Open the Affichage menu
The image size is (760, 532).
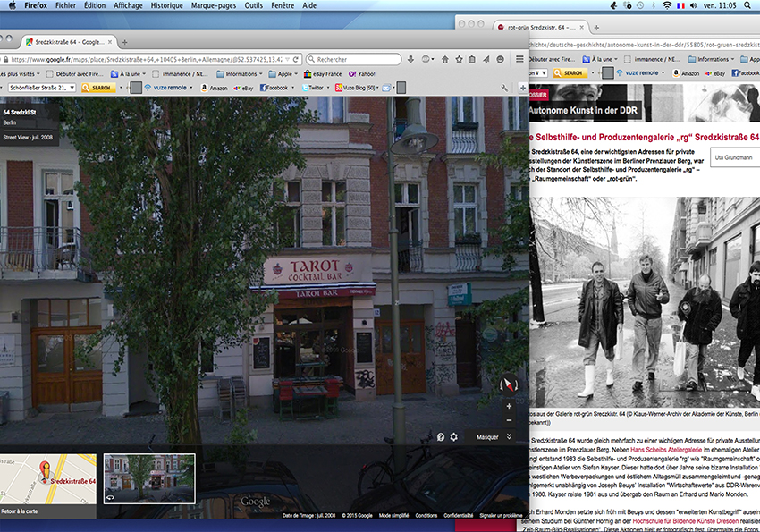[x=128, y=5]
